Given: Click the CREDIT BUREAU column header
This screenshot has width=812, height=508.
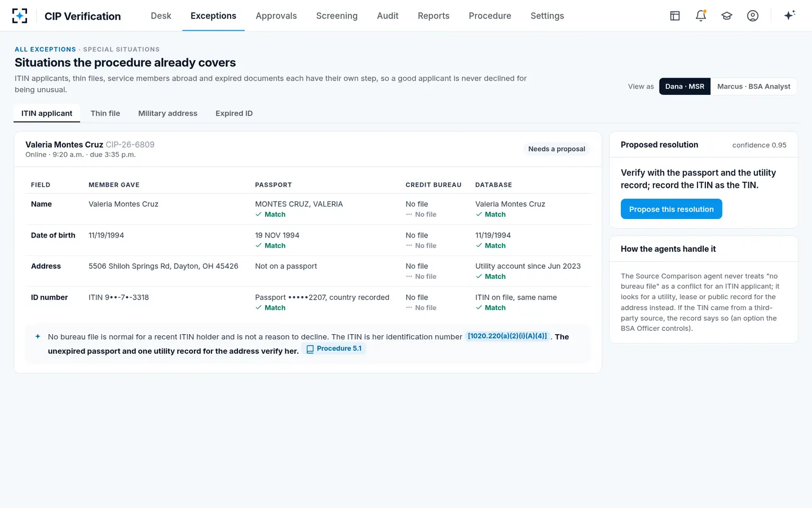Looking at the screenshot, I should [434, 185].
